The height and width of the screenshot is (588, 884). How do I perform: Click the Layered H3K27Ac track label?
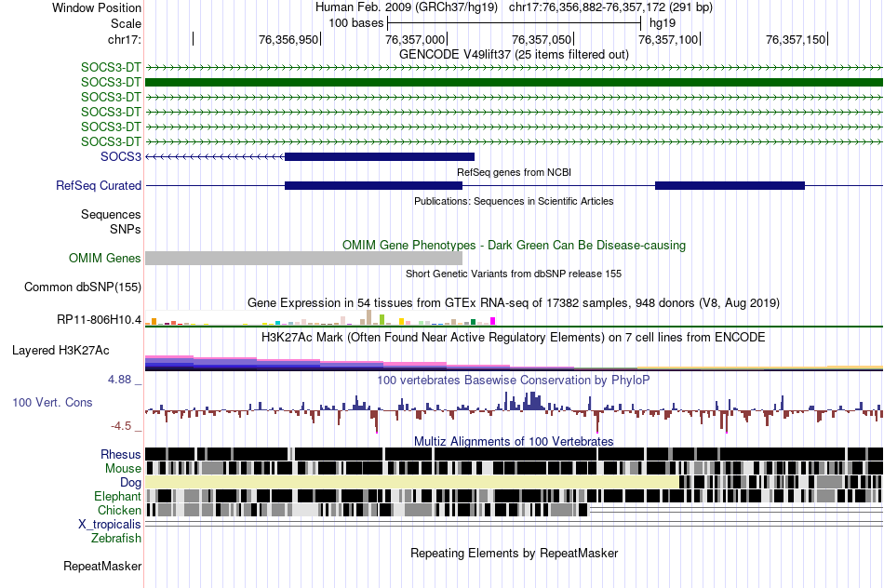60,350
